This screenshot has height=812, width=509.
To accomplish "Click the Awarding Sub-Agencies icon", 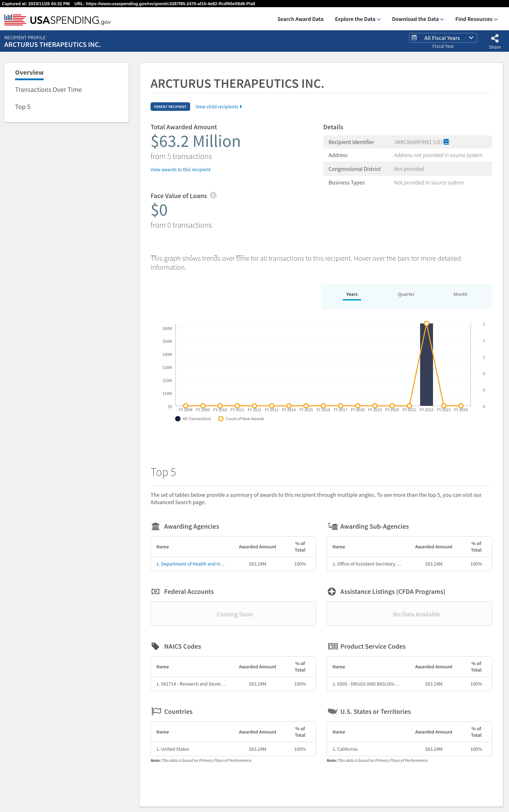I will tap(333, 526).
